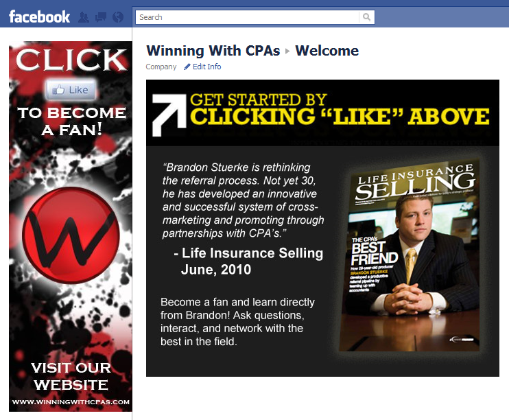Click the thumbs-up icon on Like button

click(x=58, y=90)
